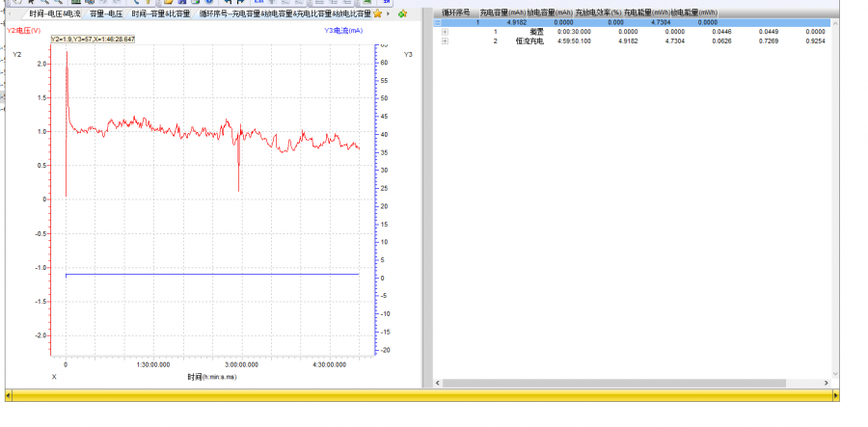Expand the 恒流充电 step row

pos(445,41)
